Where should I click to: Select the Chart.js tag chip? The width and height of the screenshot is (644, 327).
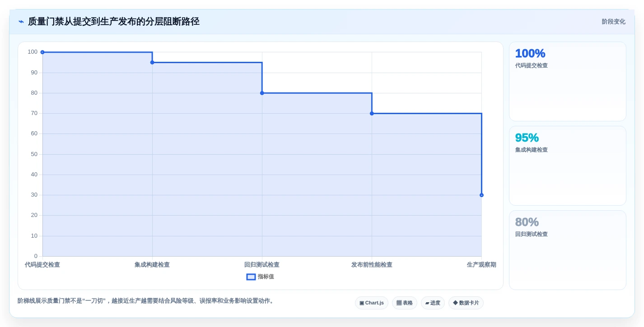click(371, 303)
